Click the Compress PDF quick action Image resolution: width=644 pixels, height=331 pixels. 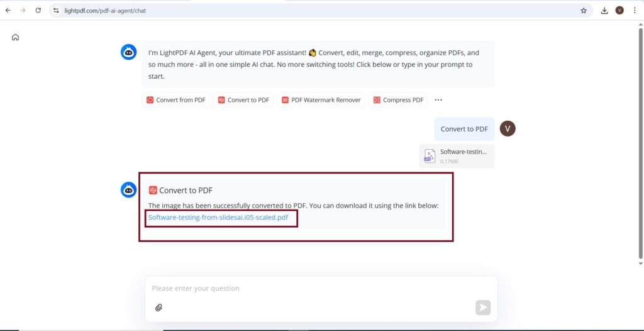point(398,100)
